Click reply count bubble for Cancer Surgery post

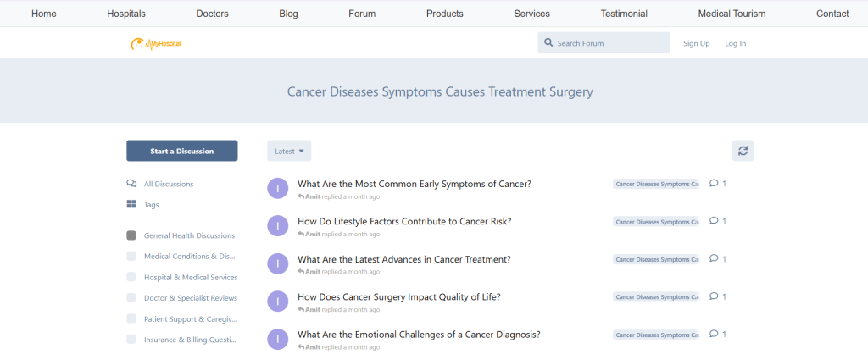(x=717, y=296)
